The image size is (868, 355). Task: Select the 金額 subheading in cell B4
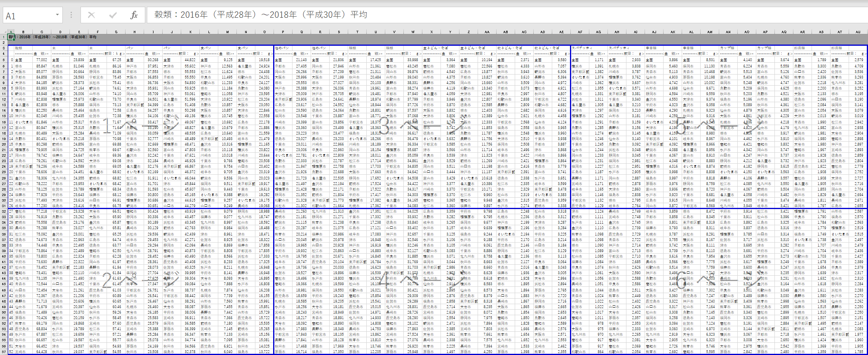tap(32, 54)
